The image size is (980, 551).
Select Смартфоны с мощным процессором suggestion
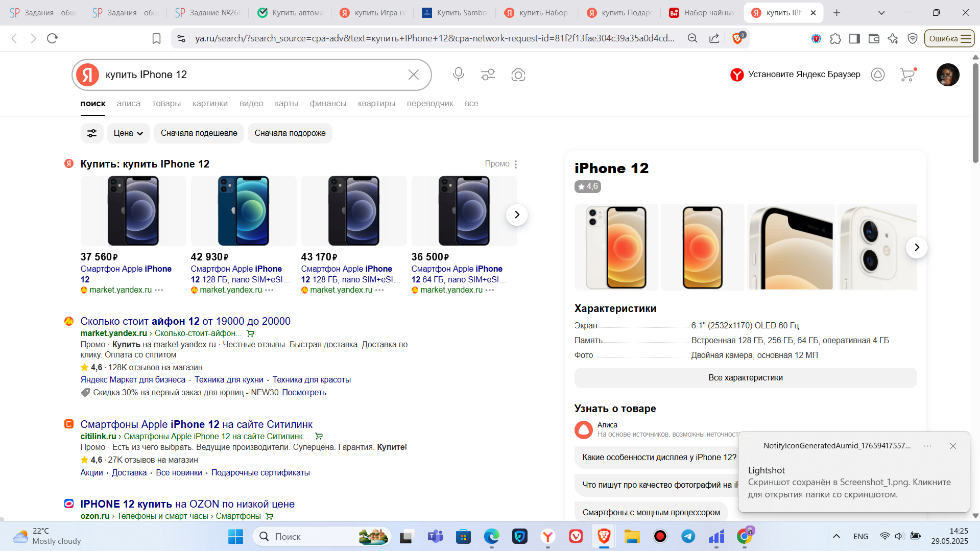651,513
